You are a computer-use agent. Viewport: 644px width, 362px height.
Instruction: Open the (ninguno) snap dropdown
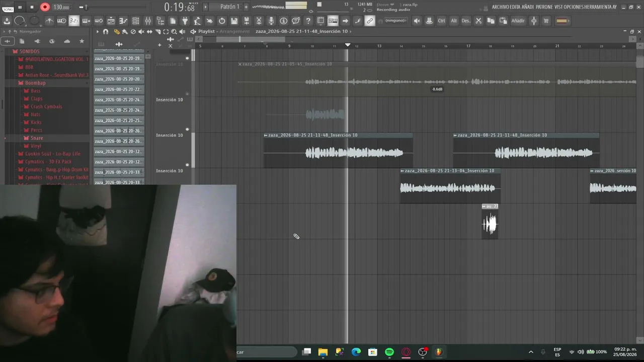coord(395,21)
